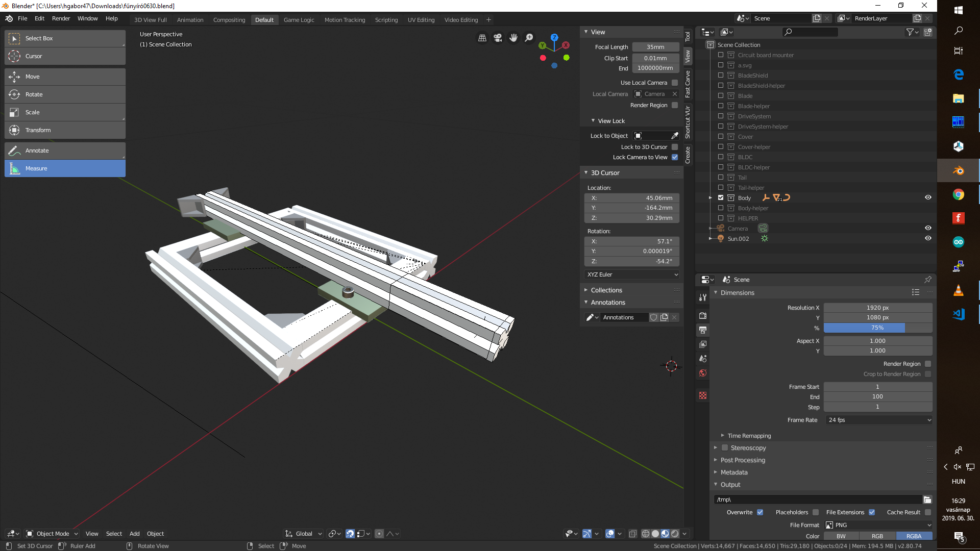Click the zoom magnifier icon in viewport

click(529, 38)
